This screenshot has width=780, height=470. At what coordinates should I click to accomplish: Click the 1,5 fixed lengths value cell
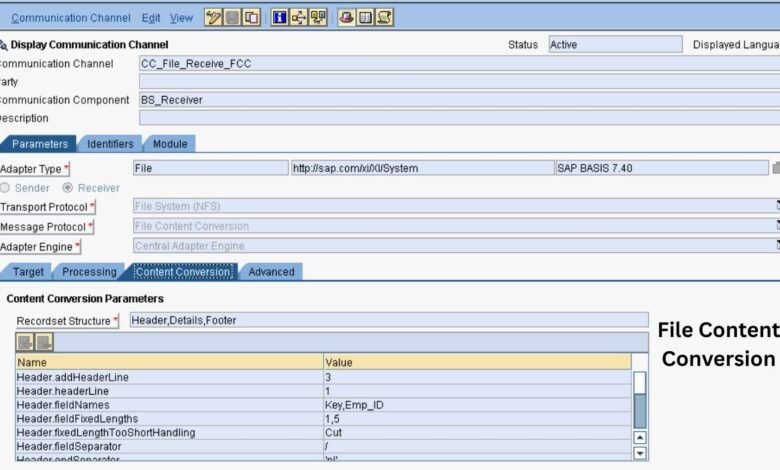coord(478,419)
